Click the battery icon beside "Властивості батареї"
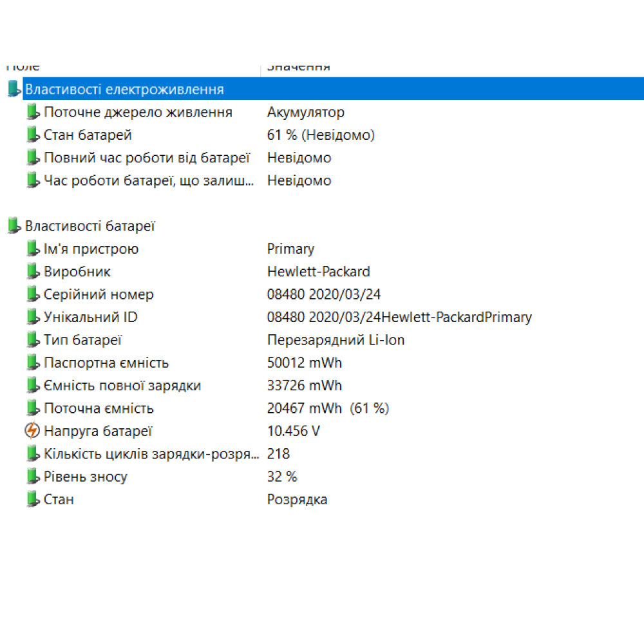This screenshot has width=644, height=644. coord(14,226)
